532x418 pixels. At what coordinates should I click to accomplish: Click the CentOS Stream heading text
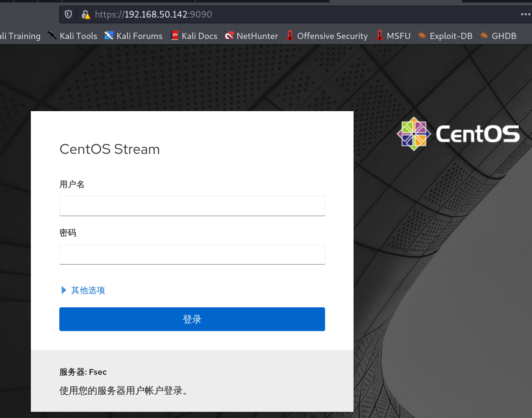pos(110,149)
